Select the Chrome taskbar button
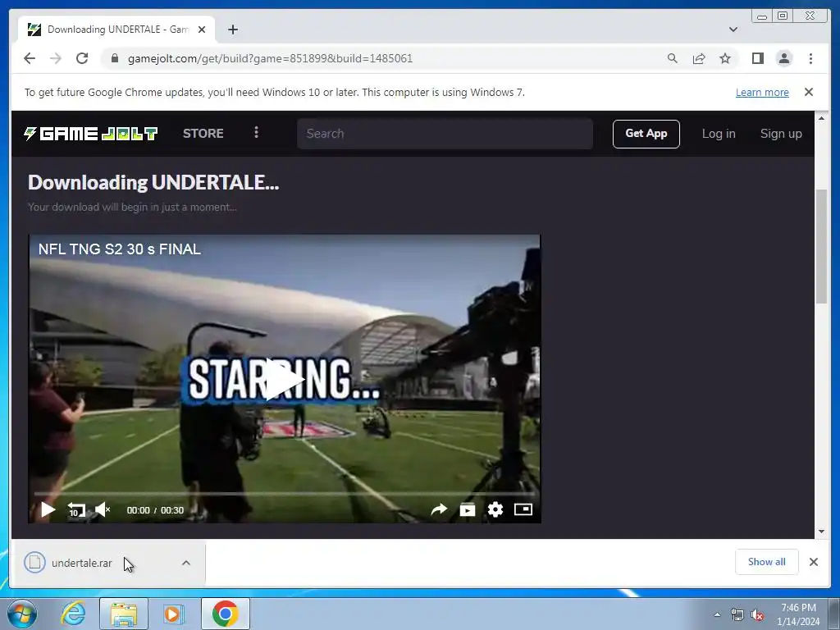This screenshot has height=630, width=840. (x=225, y=614)
